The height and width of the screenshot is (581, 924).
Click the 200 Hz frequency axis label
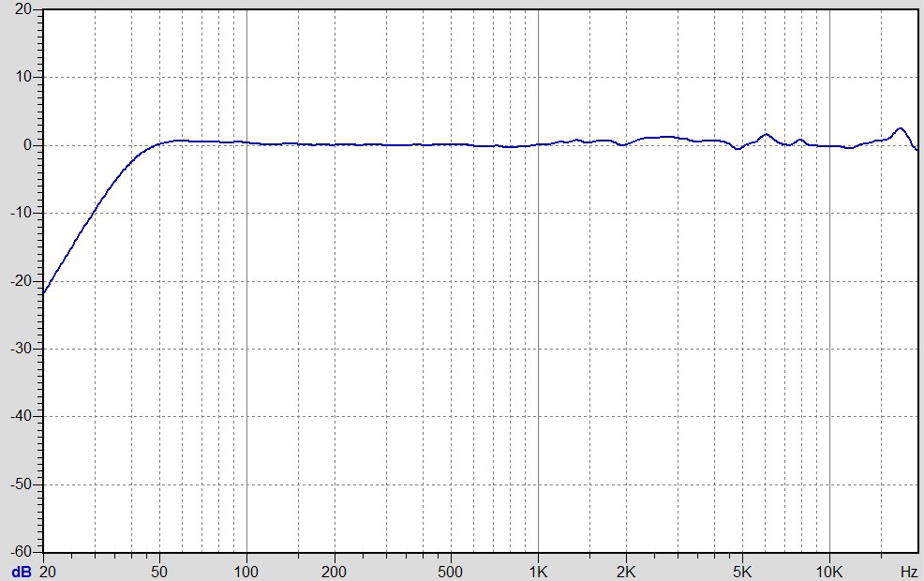click(335, 572)
